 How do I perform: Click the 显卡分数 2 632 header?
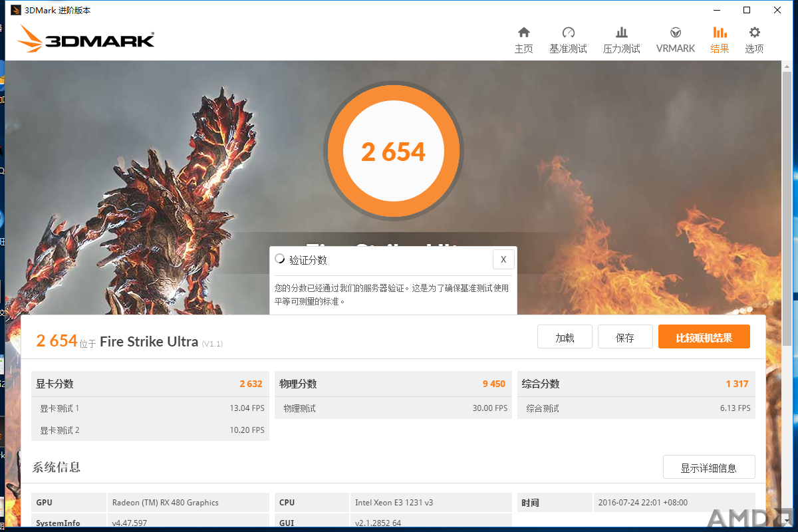(150, 384)
